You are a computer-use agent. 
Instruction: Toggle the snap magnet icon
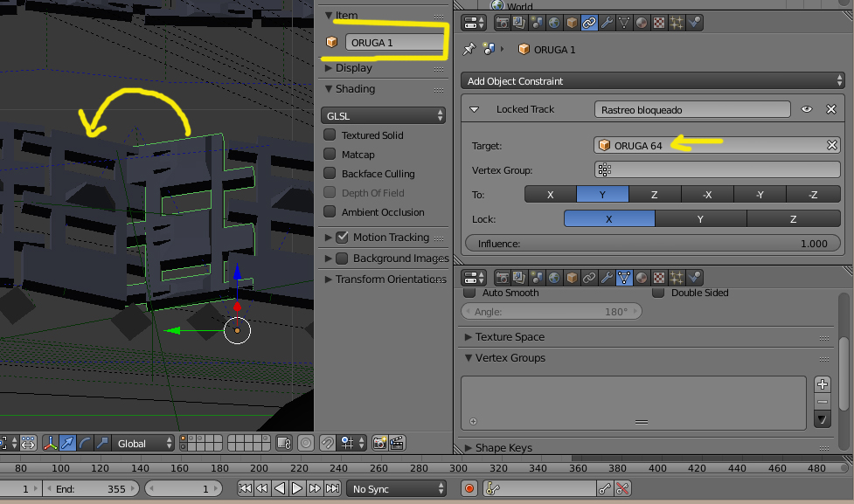tap(327, 443)
